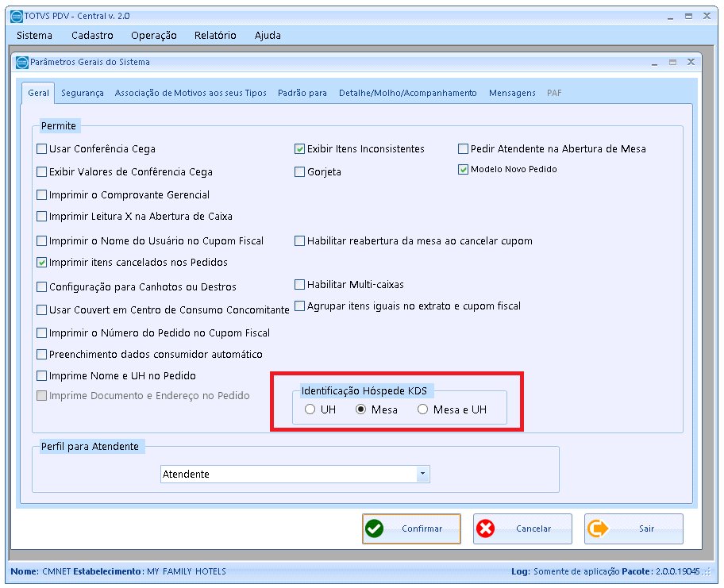Screen dimensions: 724x588
Task: Enable Imprimir Leitura X na Abertura de Caixa
Action: 41,216
